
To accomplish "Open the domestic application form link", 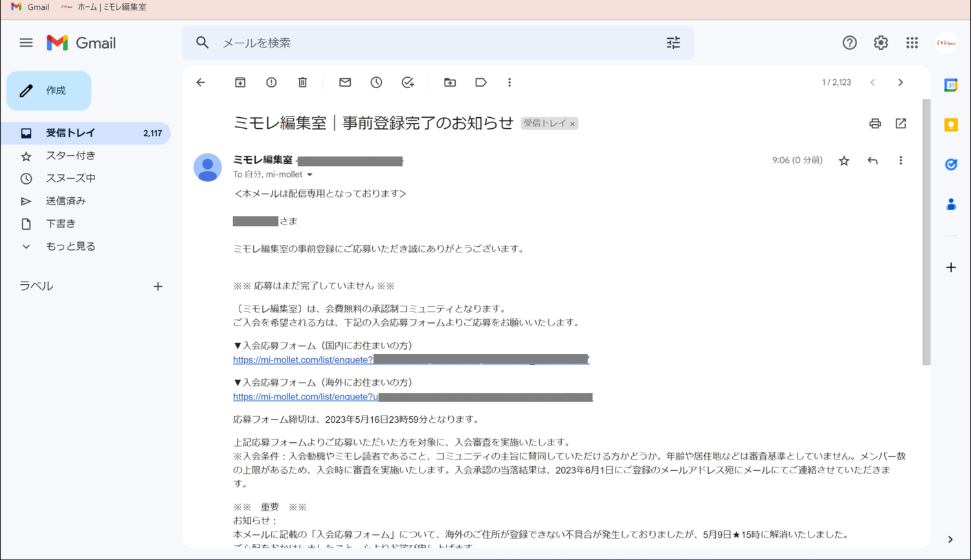I will coord(411,359).
